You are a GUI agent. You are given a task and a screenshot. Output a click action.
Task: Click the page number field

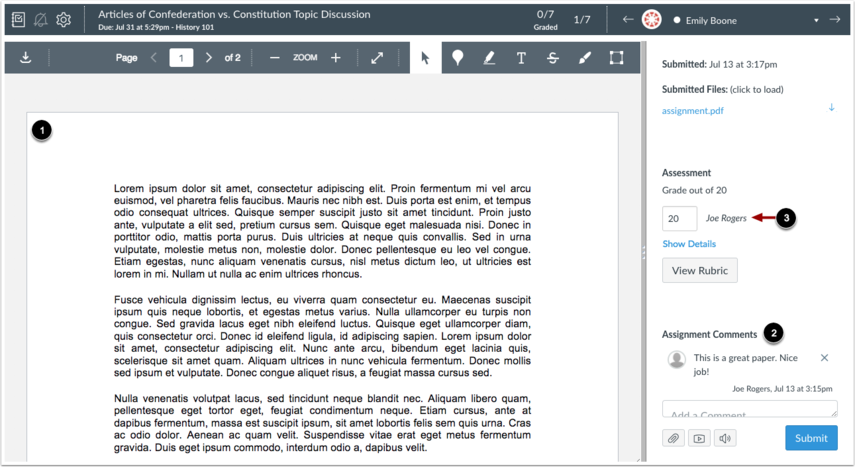tap(181, 57)
